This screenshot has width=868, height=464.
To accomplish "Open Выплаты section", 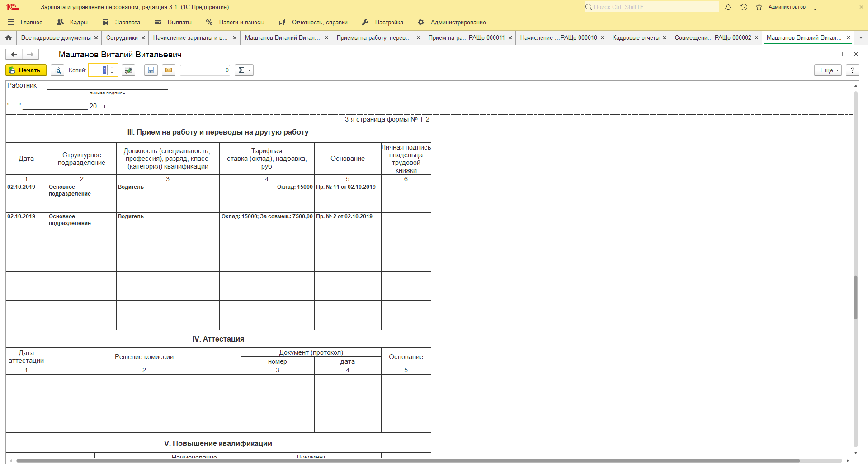I will coord(173,23).
